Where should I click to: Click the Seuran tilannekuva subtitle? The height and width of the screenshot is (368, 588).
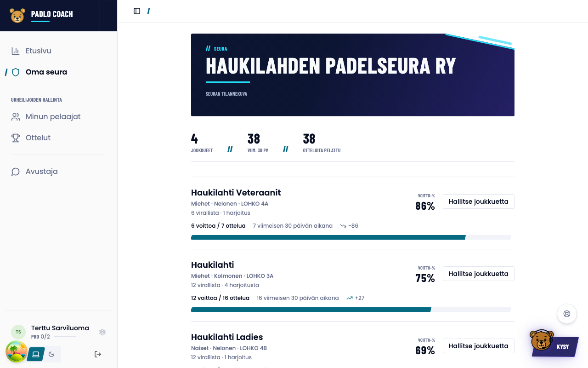pos(226,94)
